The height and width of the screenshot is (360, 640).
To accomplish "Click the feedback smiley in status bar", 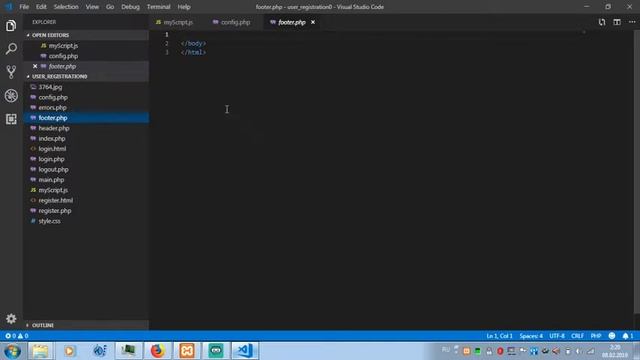I will click(611, 336).
